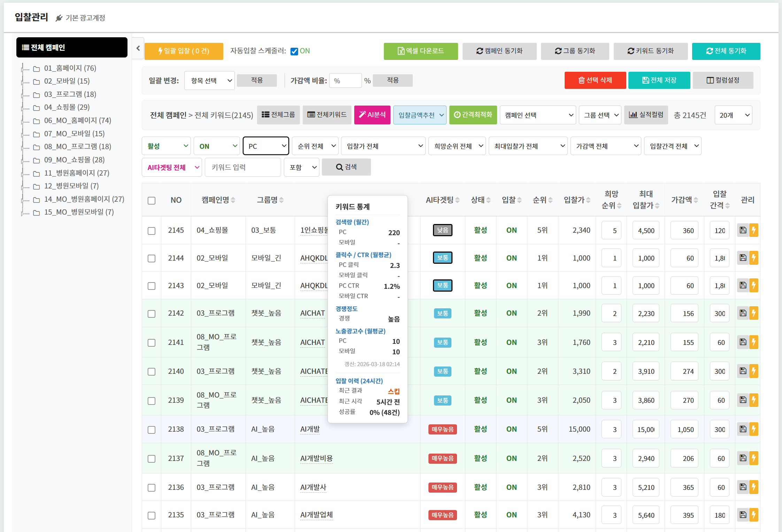Click the 간격최적화 clock icon button
The height and width of the screenshot is (532, 782).
tap(473, 115)
